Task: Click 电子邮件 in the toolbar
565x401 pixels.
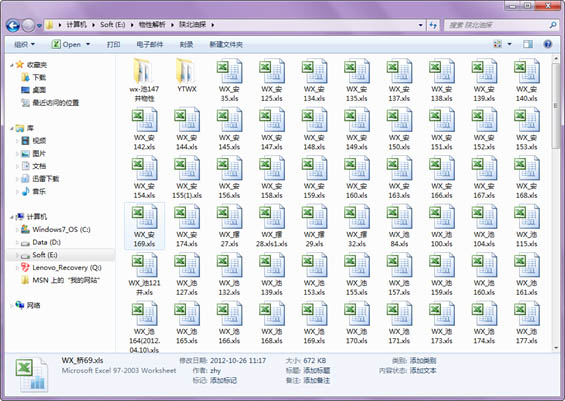Action: (150, 44)
